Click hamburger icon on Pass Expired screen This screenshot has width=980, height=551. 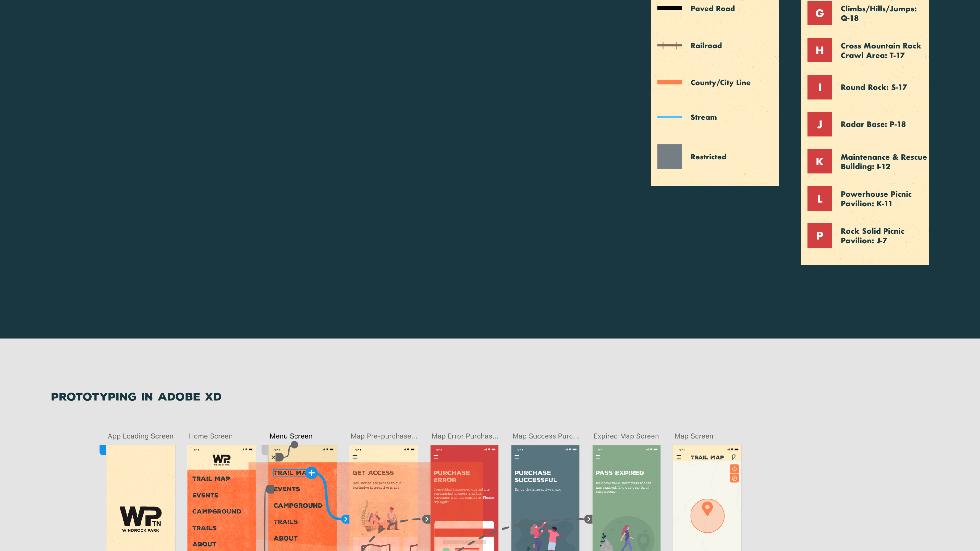click(598, 457)
